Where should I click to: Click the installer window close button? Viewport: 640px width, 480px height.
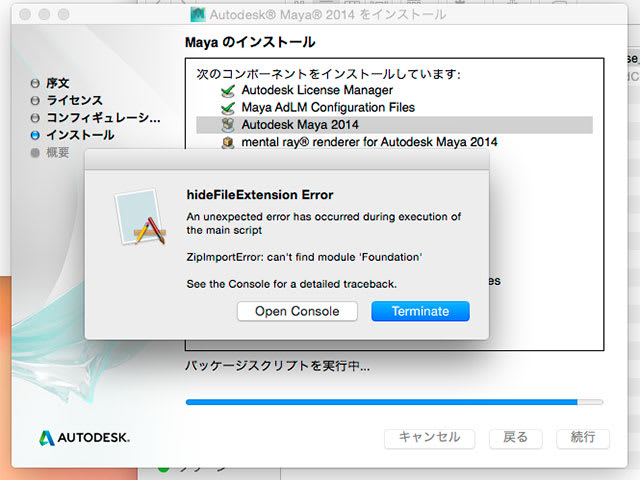(x=25, y=15)
